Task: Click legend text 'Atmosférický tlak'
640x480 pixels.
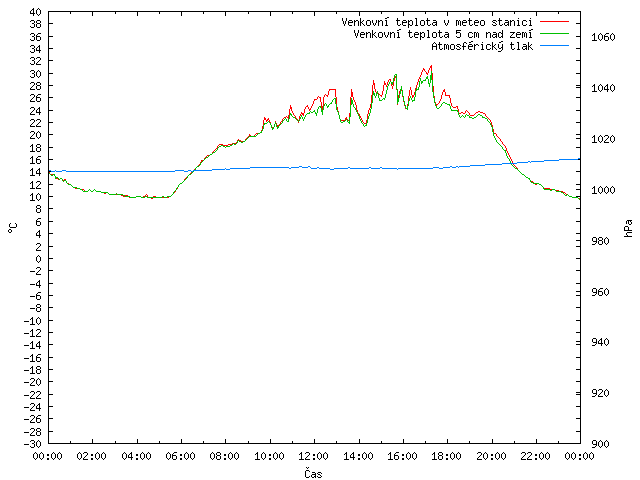Action: 482,46
